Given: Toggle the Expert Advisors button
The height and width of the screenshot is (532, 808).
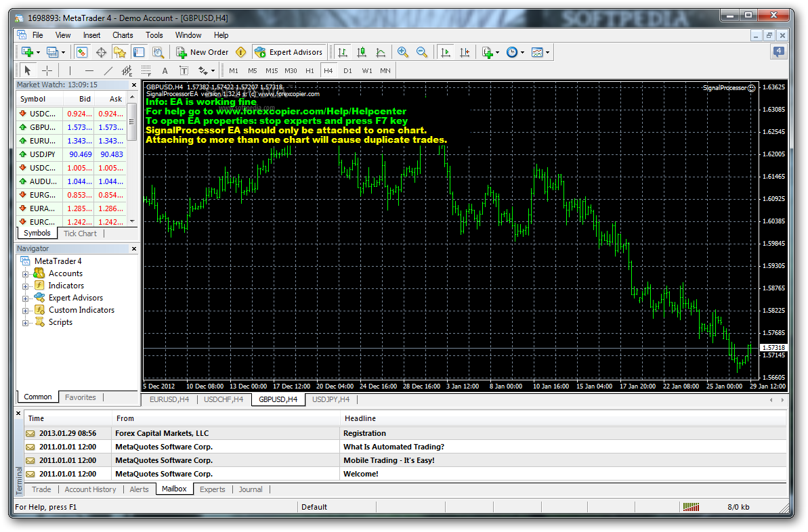Looking at the screenshot, I should (x=289, y=52).
